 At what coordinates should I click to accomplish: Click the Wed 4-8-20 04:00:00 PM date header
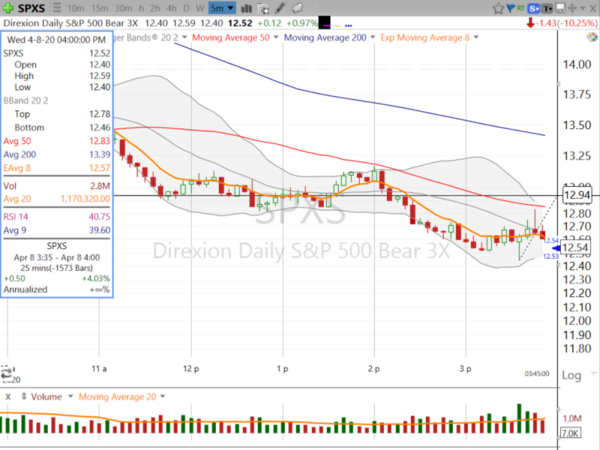[x=56, y=39]
